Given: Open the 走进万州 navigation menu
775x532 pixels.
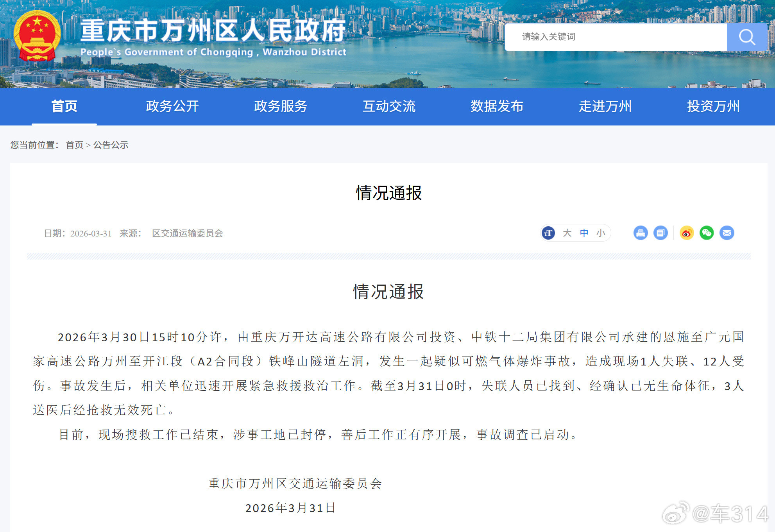Looking at the screenshot, I should 605,106.
